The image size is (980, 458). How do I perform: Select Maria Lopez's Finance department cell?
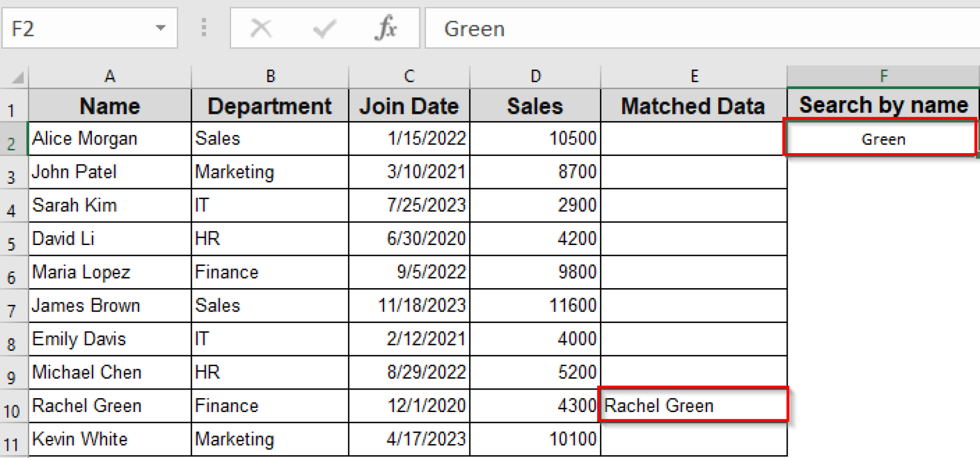click(270, 272)
